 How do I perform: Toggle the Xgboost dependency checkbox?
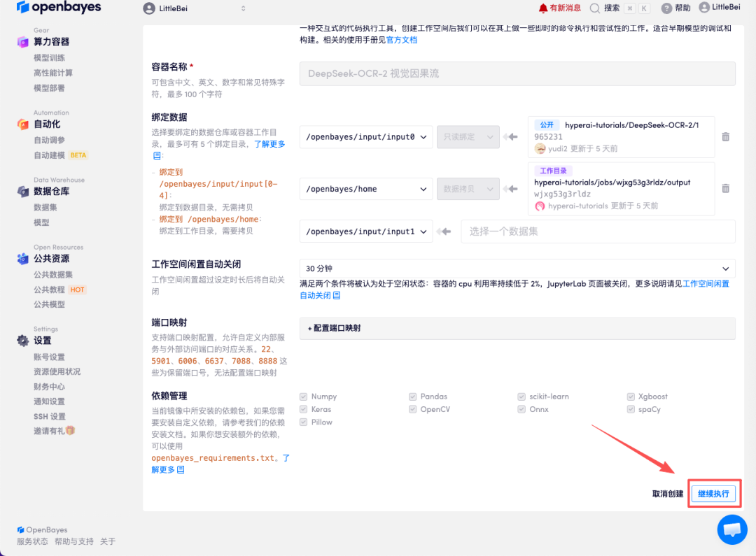(631, 397)
